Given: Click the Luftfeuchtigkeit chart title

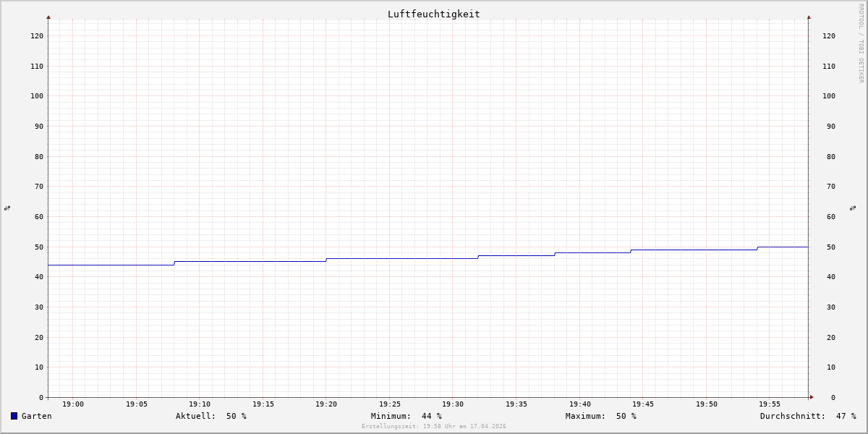Looking at the screenshot, I should pos(433,14).
